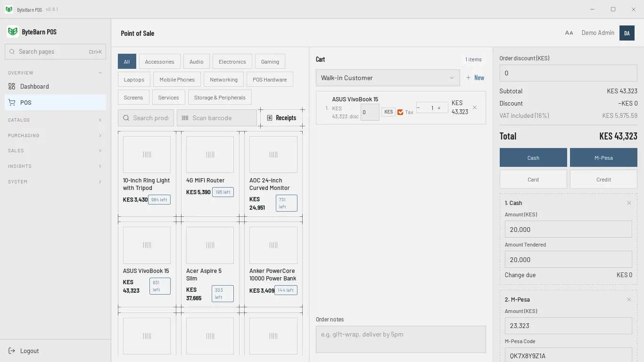The width and height of the screenshot is (644, 362).
Task: Click the M-Pesa Code input field
Action: 568,355
